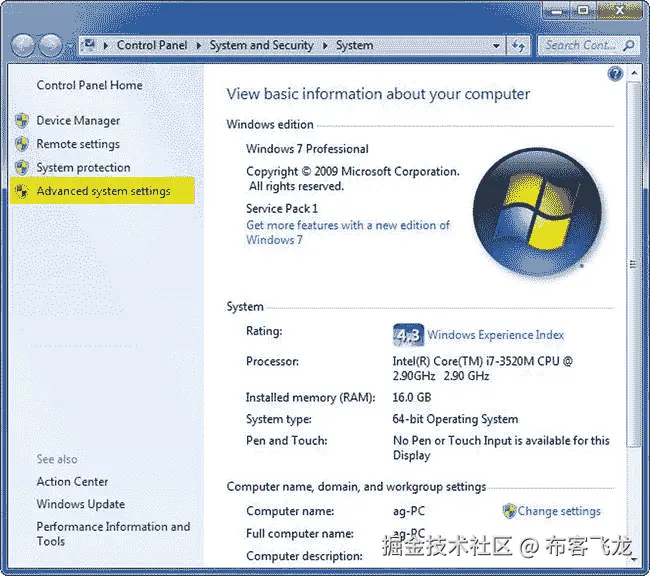Click the No Pen or Touch Input text
650x576 pixels.
[x=501, y=447]
